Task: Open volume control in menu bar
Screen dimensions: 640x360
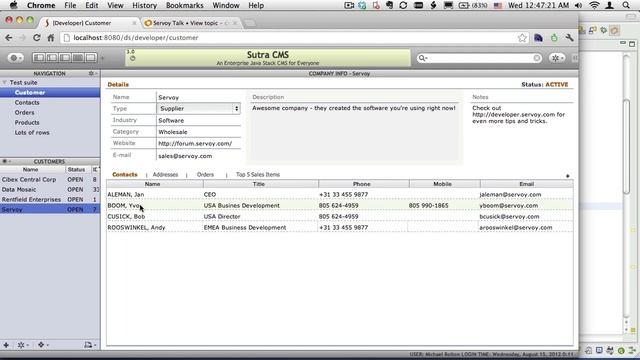Action: (x=578, y=5)
